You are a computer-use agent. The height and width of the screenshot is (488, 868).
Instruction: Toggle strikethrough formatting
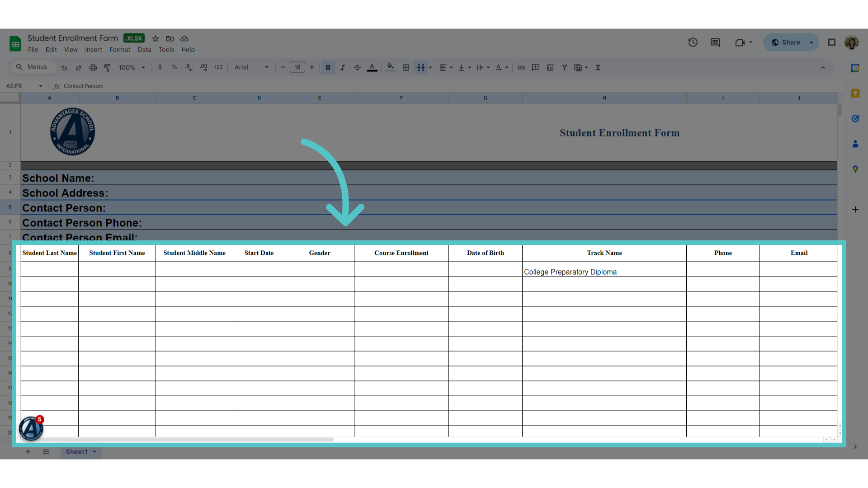pos(357,67)
